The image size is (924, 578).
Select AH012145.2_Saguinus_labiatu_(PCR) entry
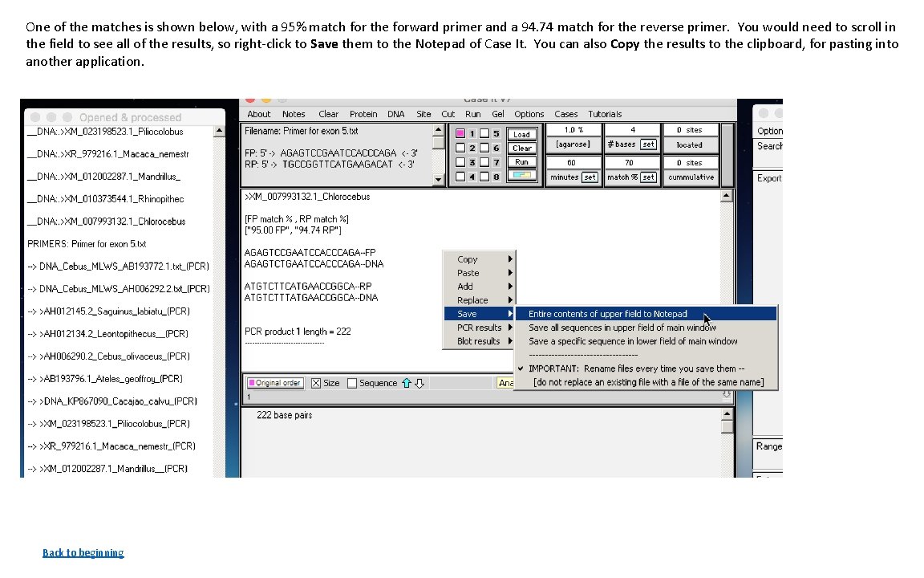(x=108, y=311)
